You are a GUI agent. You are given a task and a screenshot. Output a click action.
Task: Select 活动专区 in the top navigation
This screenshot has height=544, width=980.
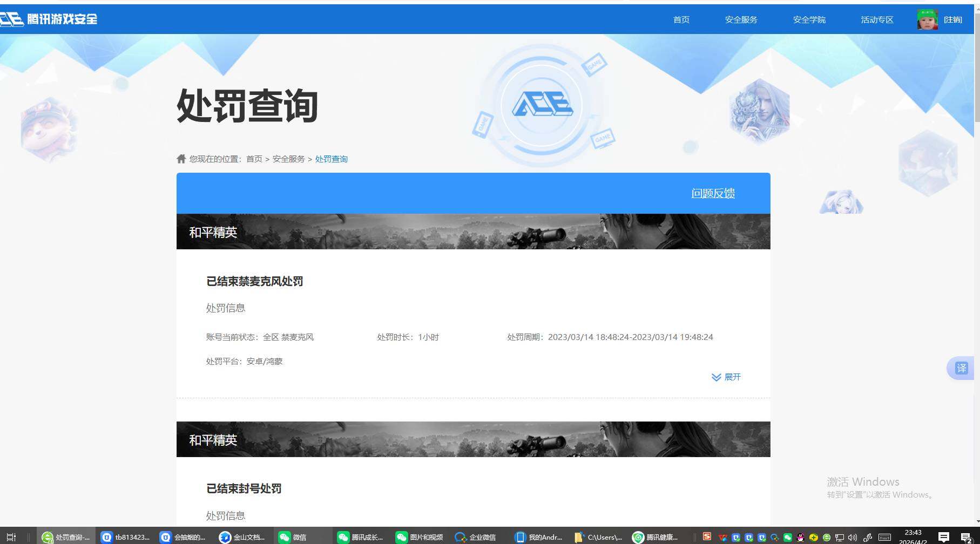point(876,19)
